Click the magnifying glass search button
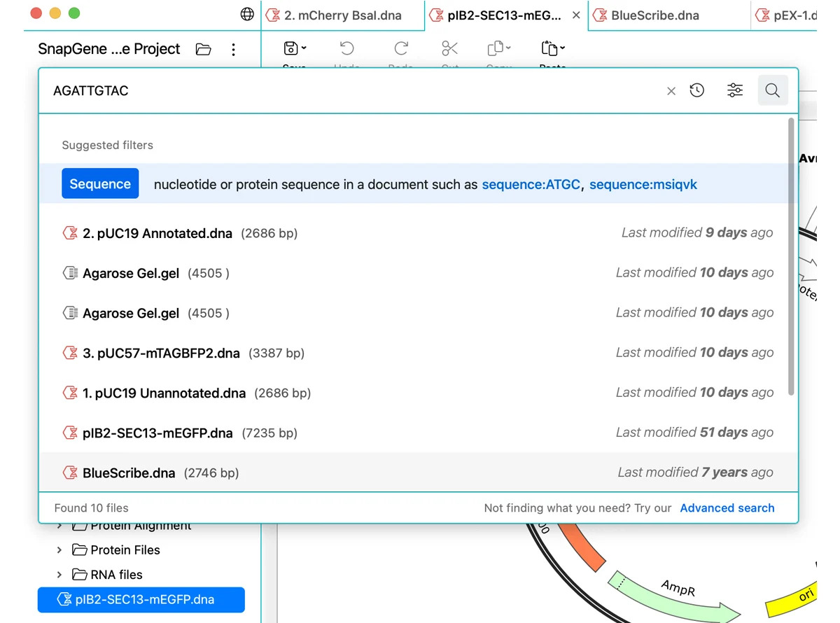This screenshot has height=623, width=840. tap(773, 90)
